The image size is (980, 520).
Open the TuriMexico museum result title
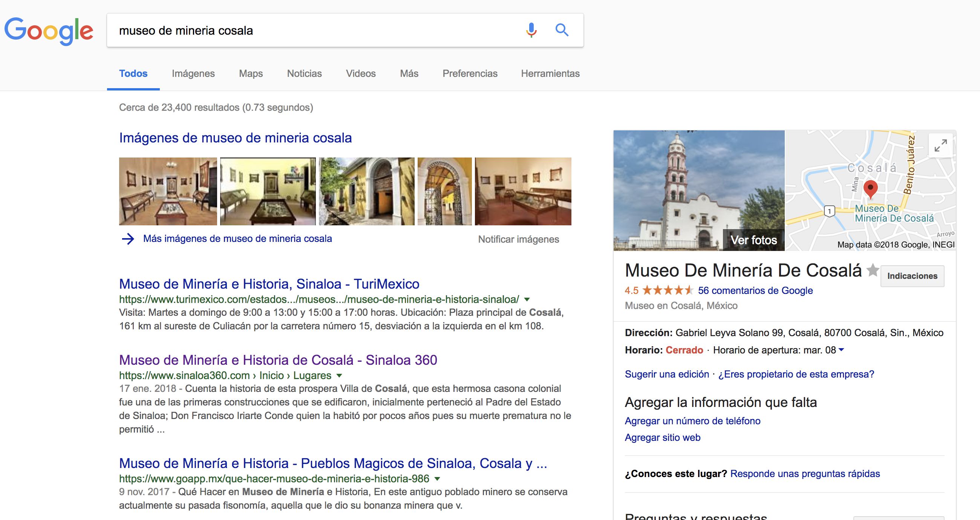coord(269,284)
